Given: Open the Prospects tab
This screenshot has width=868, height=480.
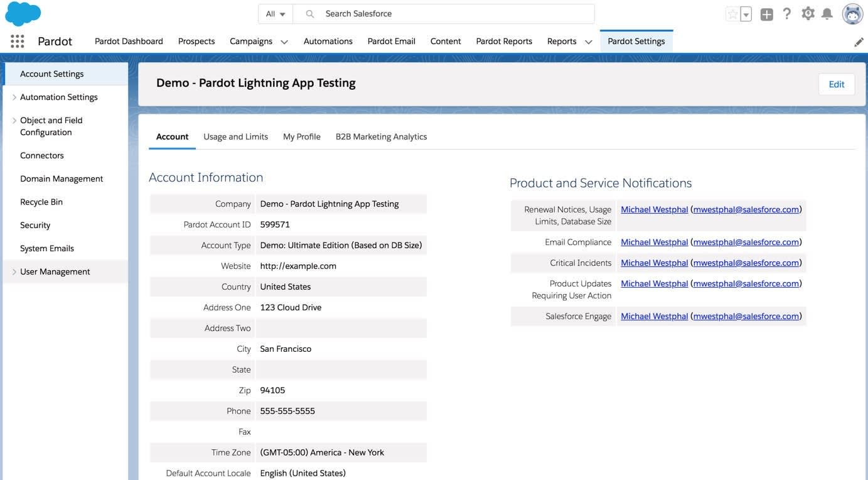Looking at the screenshot, I should pyautogui.click(x=196, y=41).
